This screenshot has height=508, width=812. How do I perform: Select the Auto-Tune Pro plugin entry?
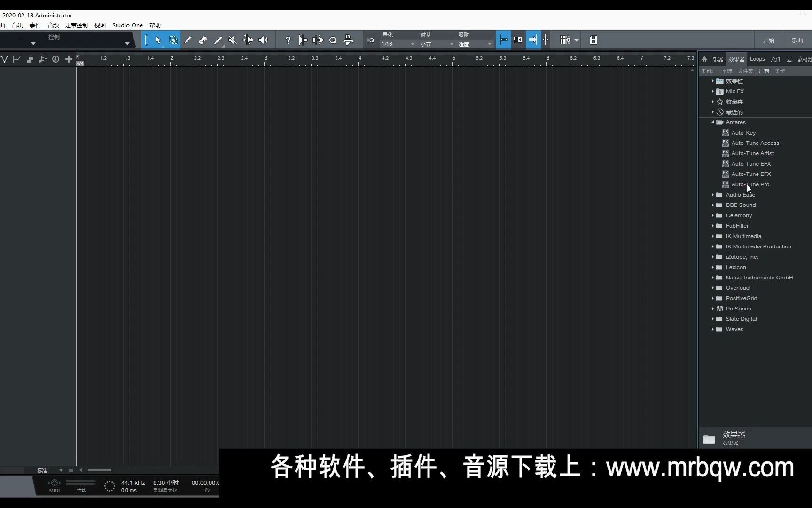750,184
